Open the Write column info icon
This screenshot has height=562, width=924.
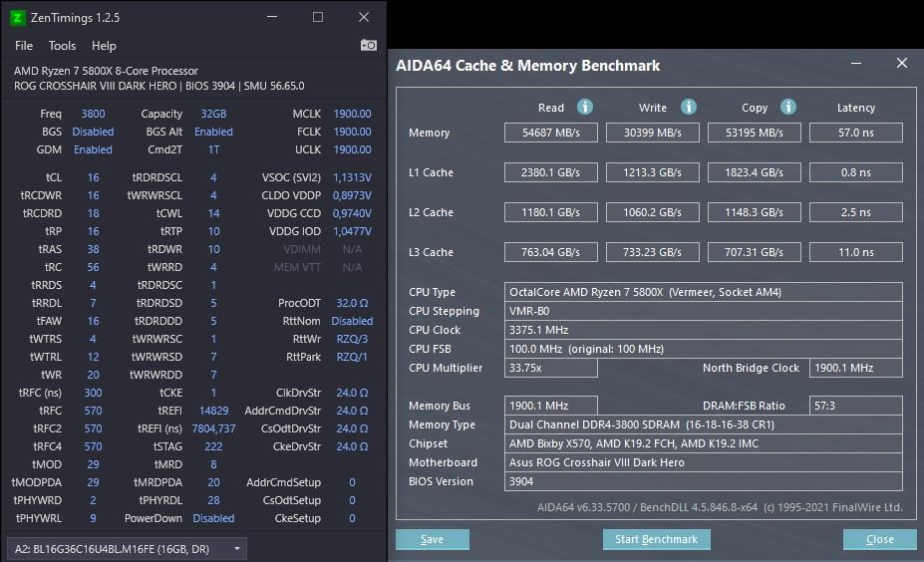point(689,107)
